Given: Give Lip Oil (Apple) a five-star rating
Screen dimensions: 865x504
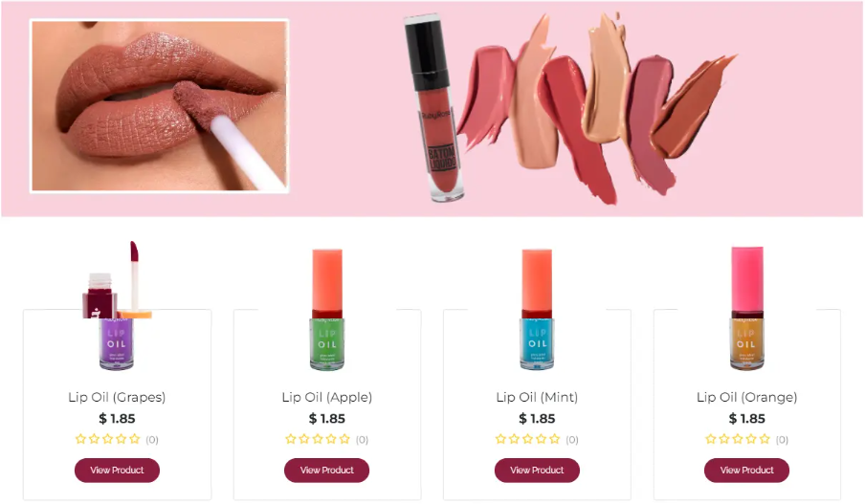Looking at the screenshot, I should pos(344,439).
